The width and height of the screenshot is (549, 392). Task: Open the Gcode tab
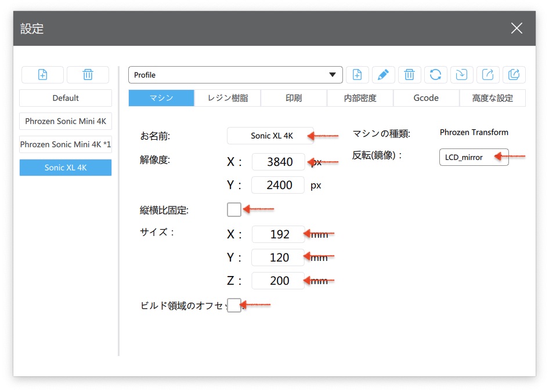[x=426, y=98]
